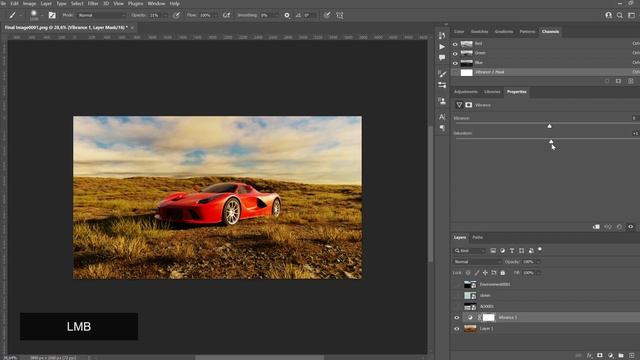Switch to the Patterns tab
This screenshot has width=640, height=360.
point(527,31)
